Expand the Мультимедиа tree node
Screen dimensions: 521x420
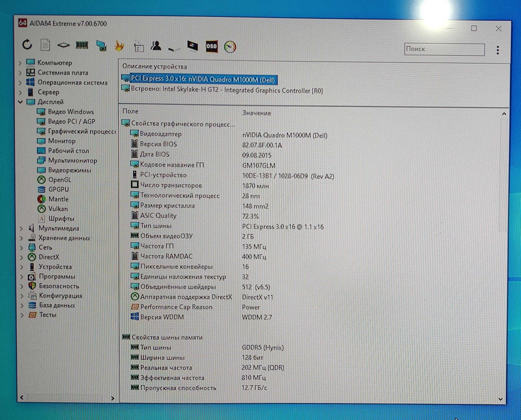21,228
